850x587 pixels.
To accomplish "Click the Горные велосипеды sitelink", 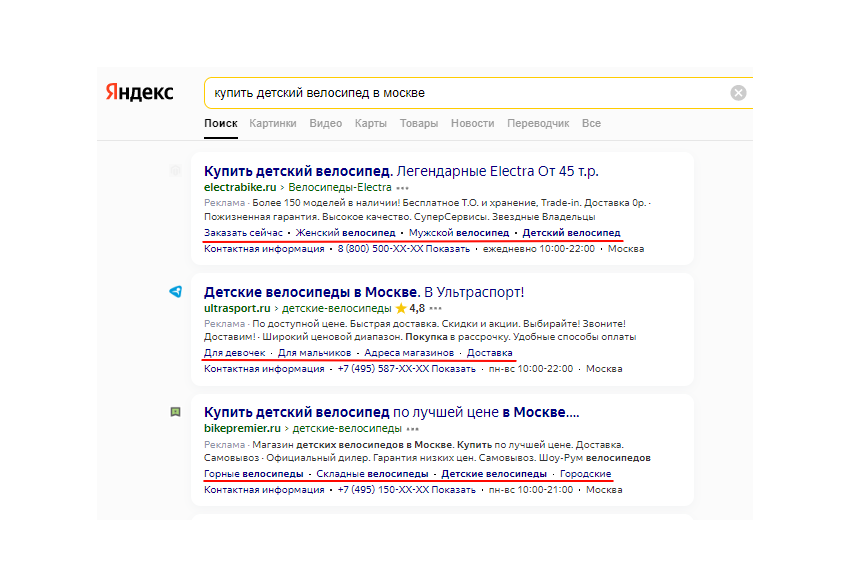I will tap(247, 471).
